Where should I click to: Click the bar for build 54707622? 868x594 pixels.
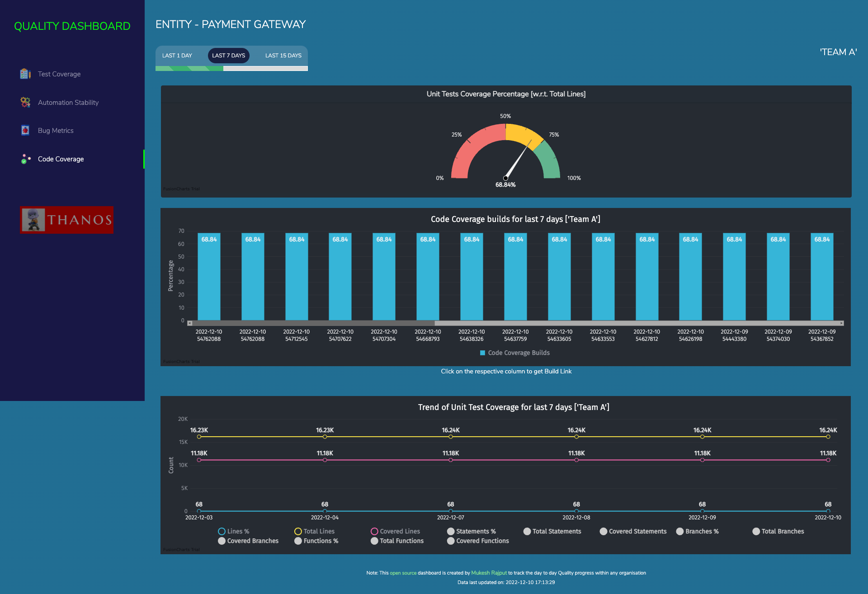[x=340, y=277]
